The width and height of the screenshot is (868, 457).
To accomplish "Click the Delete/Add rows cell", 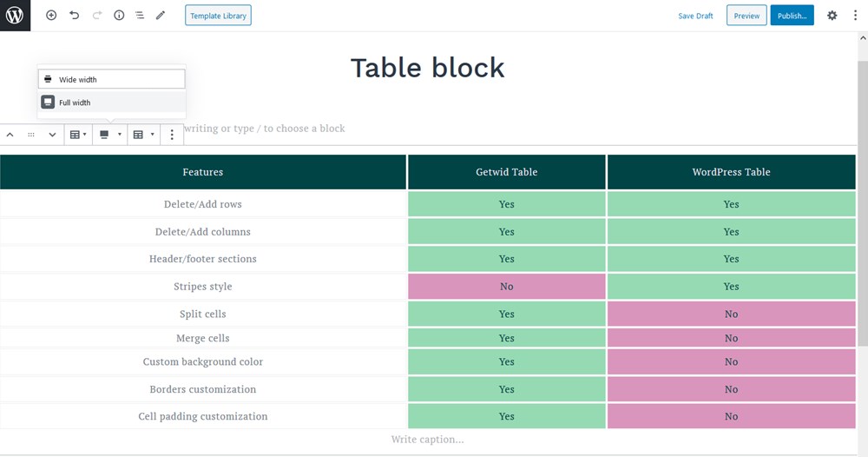I will coord(202,204).
